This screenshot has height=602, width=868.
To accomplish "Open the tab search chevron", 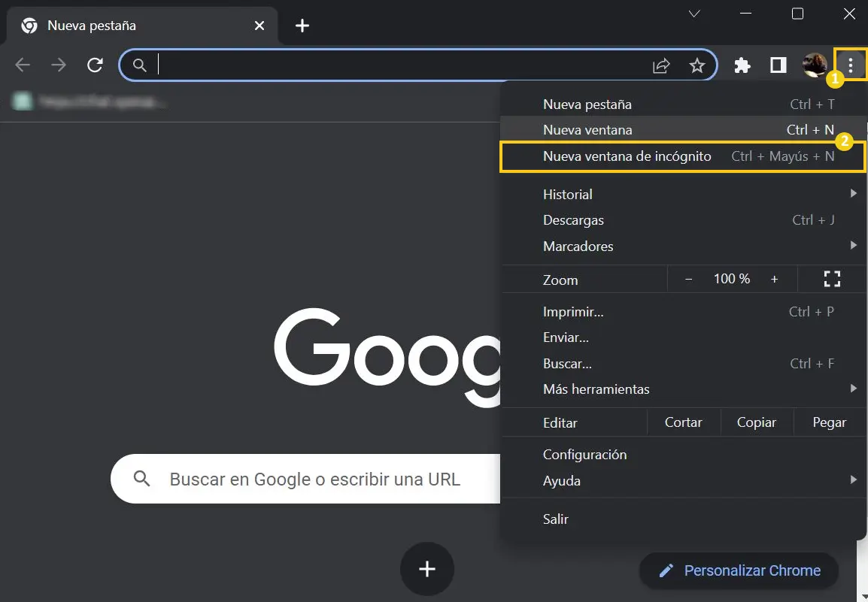I will pyautogui.click(x=694, y=14).
